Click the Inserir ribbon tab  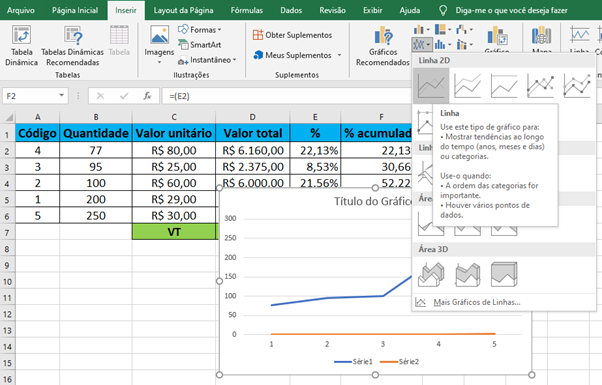click(126, 10)
